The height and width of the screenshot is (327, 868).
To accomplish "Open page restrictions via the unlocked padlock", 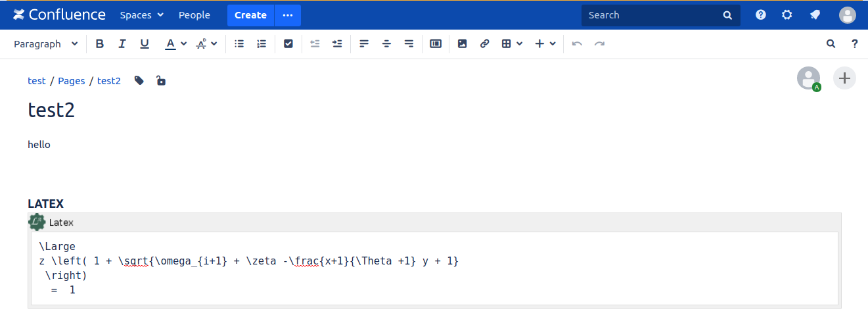I will (x=160, y=81).
